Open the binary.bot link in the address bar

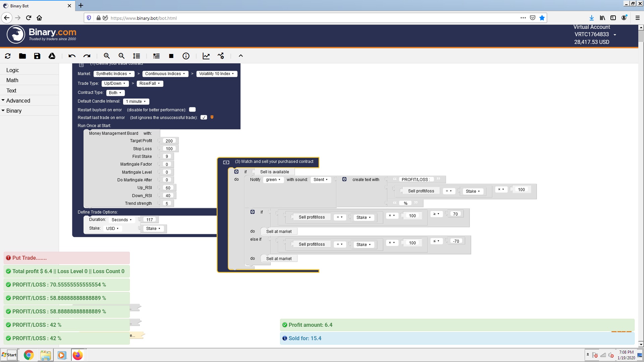click(144, 18)
